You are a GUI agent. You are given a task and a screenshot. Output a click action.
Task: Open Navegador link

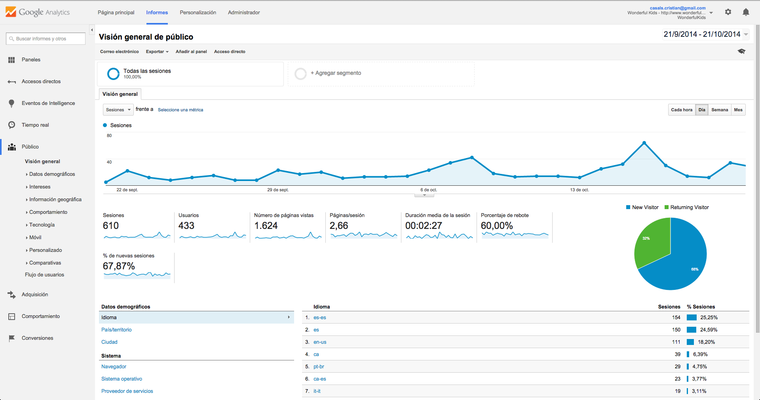[x=113, y=367]
